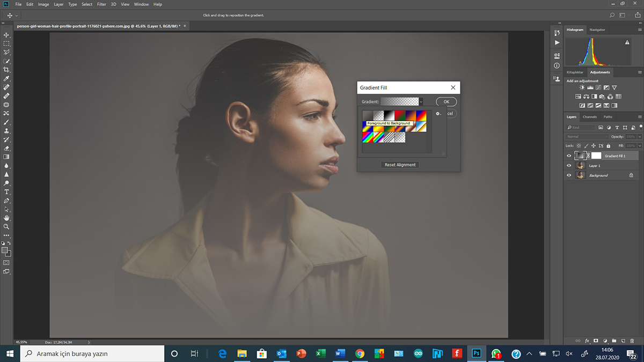Image resolution: width=644 pixels, height=362 pixels.
Task: Select the Eyedropper tool
Action: tap(6, 78)
